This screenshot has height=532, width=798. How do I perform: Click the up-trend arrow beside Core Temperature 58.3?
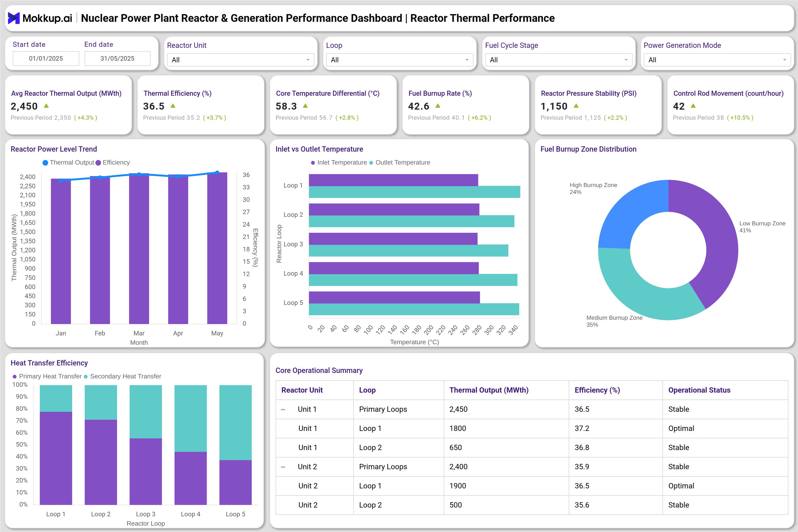click(x=305, y=106)
